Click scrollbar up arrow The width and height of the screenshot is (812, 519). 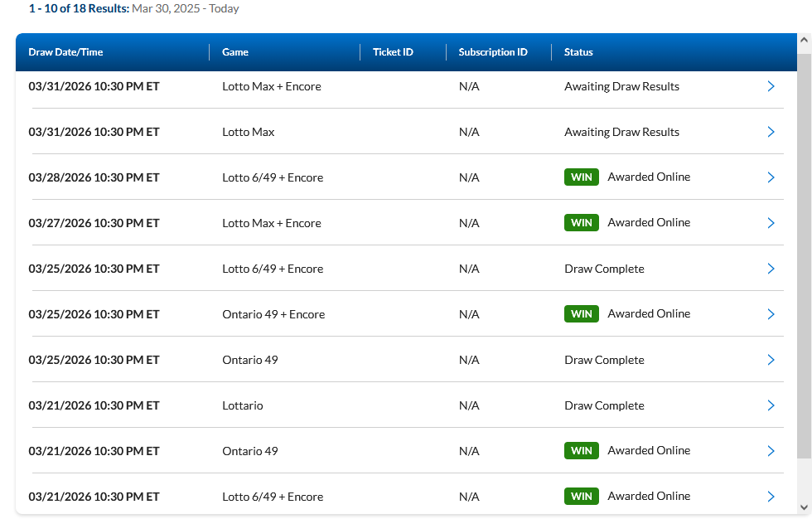point(804,40)
